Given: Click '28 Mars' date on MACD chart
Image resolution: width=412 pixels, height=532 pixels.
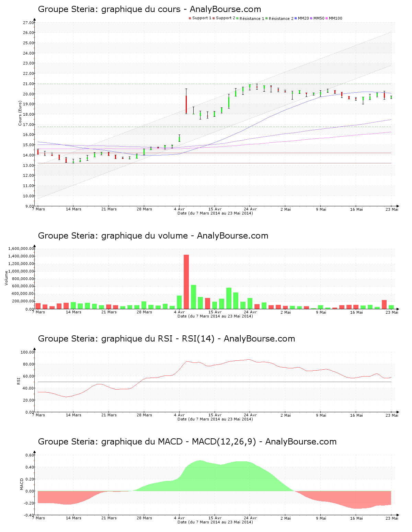Looking at the screenshot, I should (x=144, y=518).
